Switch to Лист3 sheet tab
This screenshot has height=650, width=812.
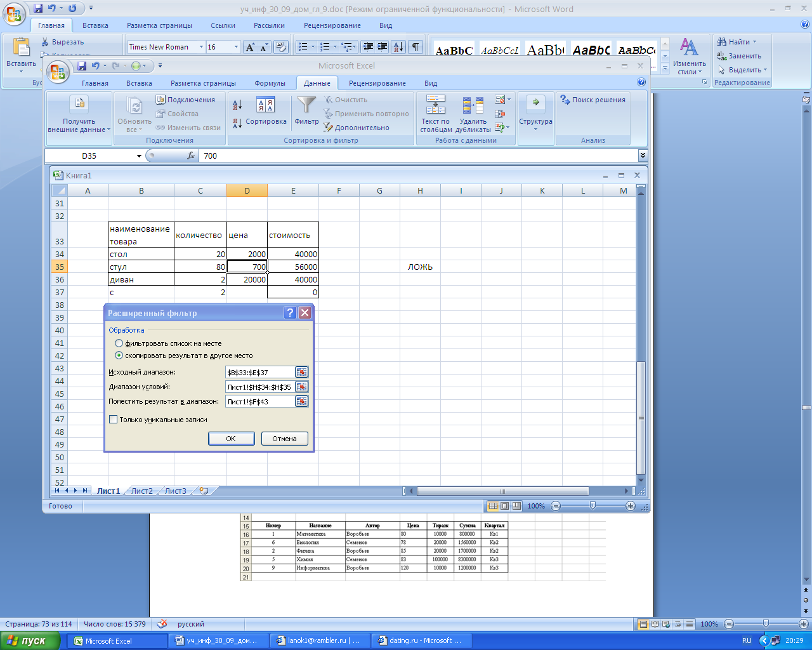[x=176, y=491]
